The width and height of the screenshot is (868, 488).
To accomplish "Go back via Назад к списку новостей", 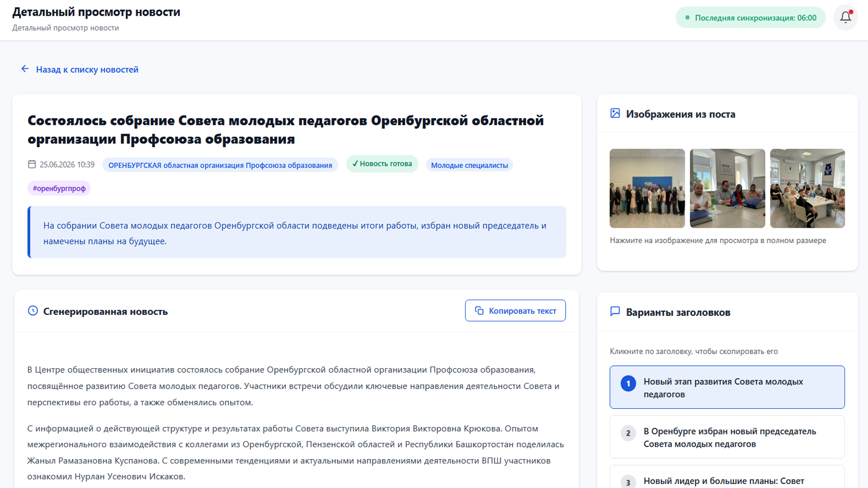I will point(80,69).
